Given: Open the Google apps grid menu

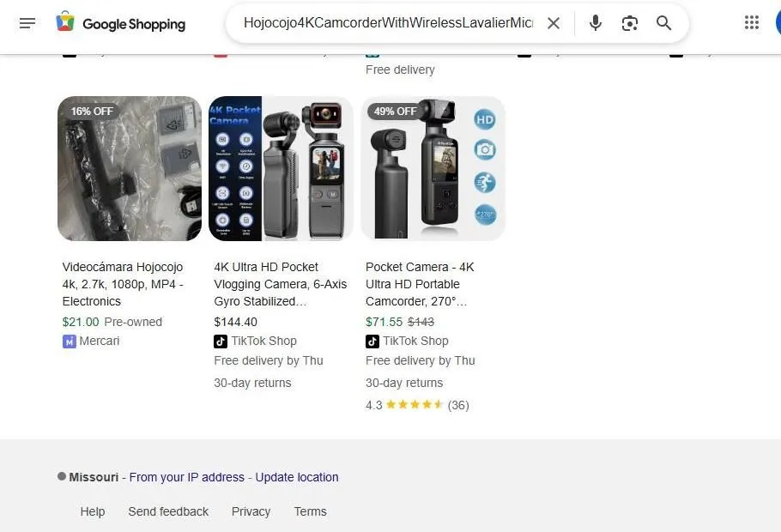Looking at the screenshot, I should point(752,22).
